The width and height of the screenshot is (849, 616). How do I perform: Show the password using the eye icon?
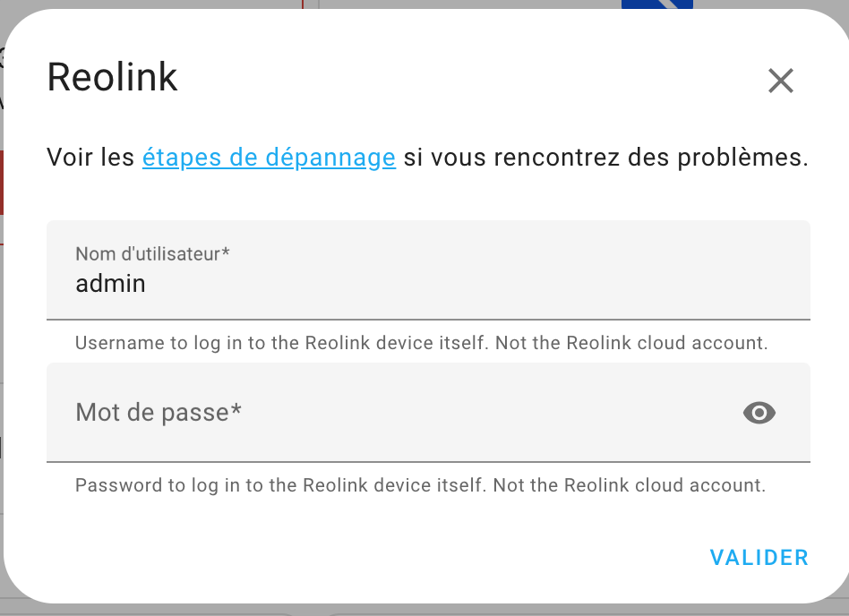pos(759,413)
